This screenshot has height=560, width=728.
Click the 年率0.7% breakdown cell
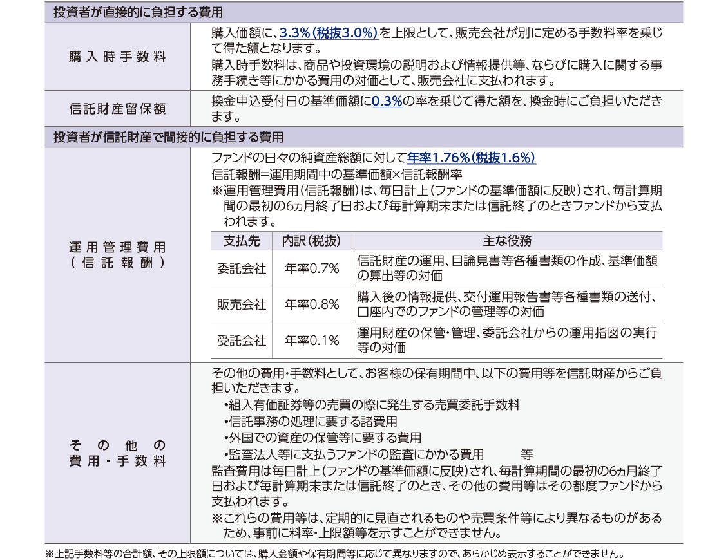click(x=312, y=268)
